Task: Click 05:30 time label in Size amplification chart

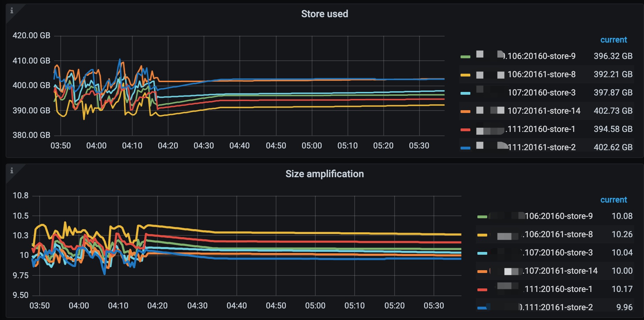Action: click(x=434, y=306)
